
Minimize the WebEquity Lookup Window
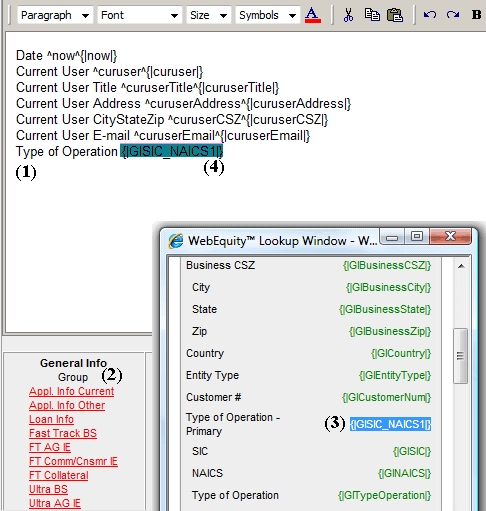pos(392,237)
